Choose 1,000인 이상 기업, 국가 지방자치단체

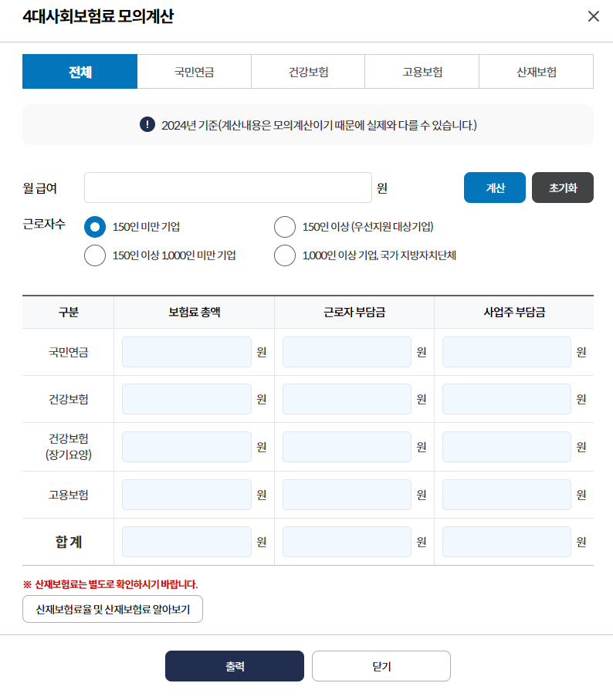coord(285,255)
